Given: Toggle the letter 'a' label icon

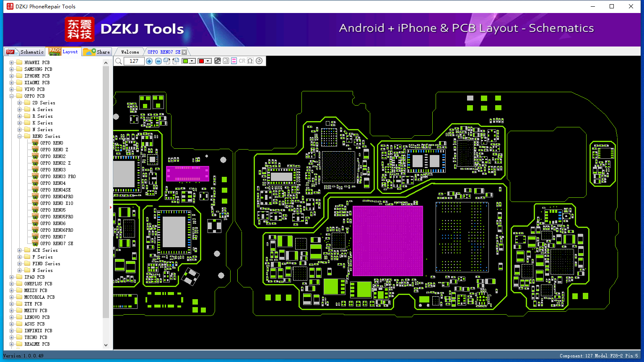Looking at the screenshot, I should [x=226, y=61].
